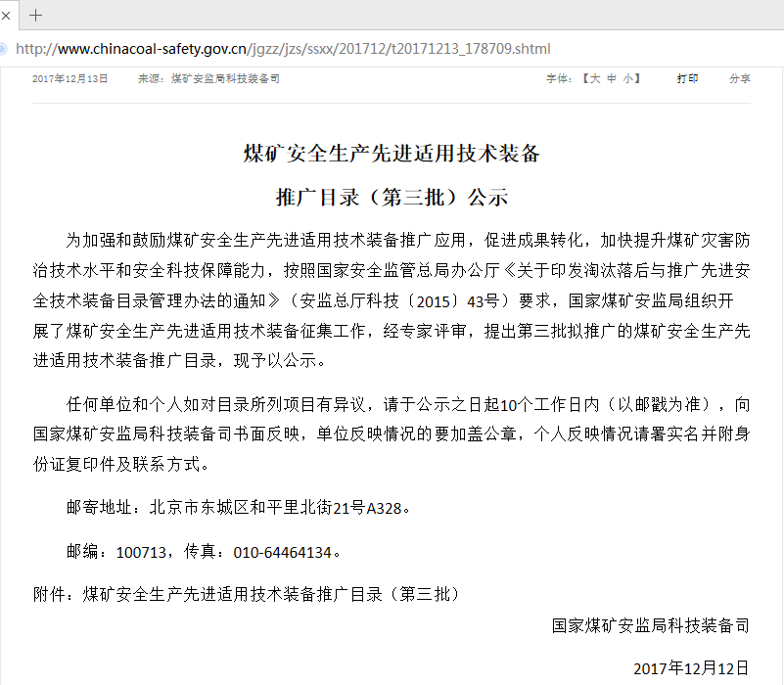Click the site info icon beside the URL
784x685 pixels.
click(x=4, y=49)
